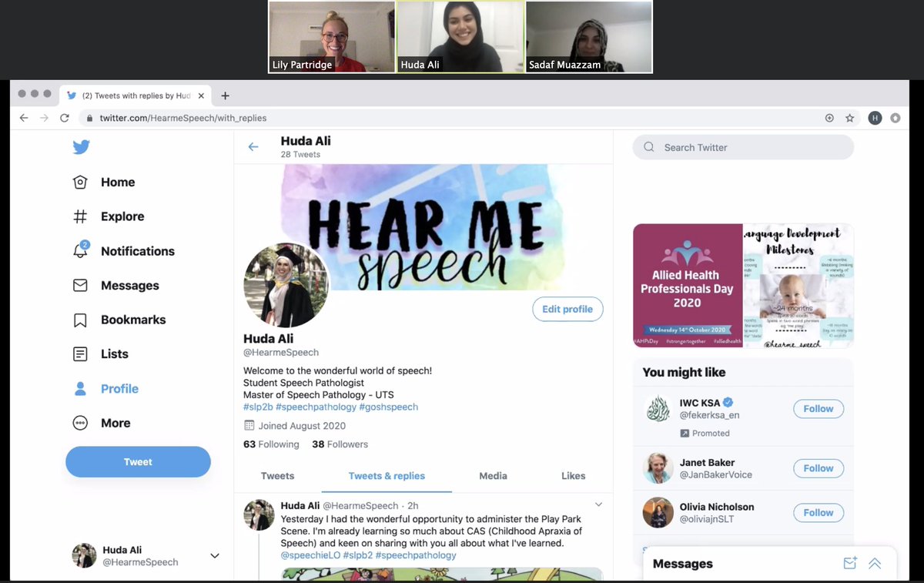Open Lists in the sidebar
The width and height of the screenshot is (924, 583).
(x=101, y=354)
